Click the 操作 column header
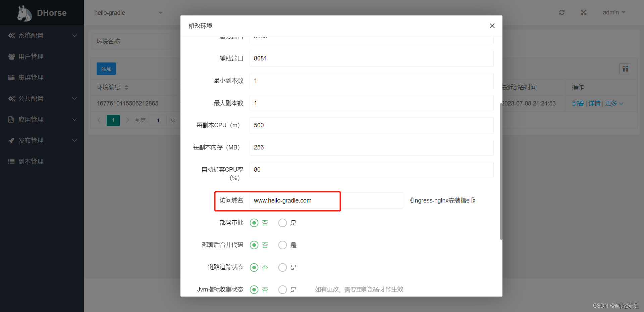The image size is (644, 312). (x=578, y=87)
